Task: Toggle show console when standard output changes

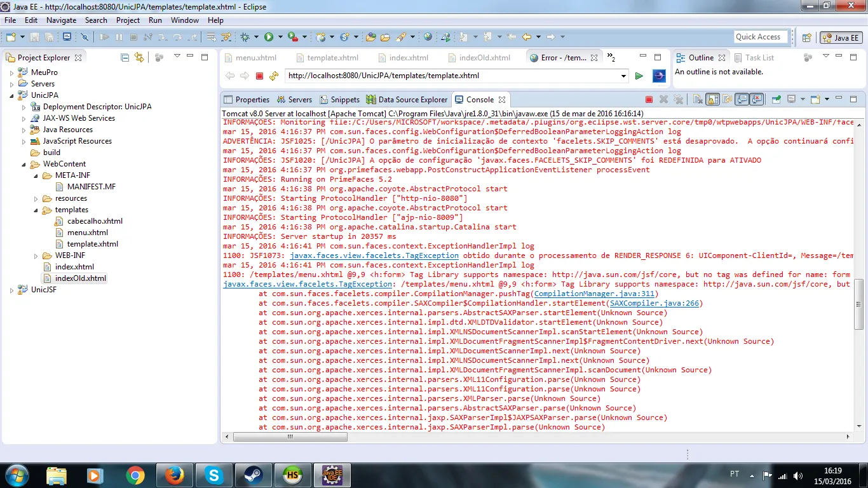Action: pyautogui.click(x=742, y=100)
